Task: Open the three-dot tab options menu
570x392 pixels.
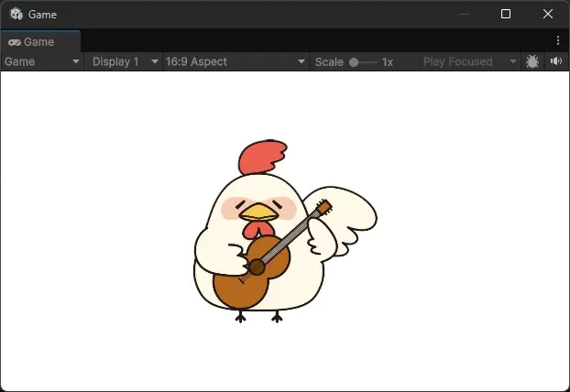Action: (558, 40)
